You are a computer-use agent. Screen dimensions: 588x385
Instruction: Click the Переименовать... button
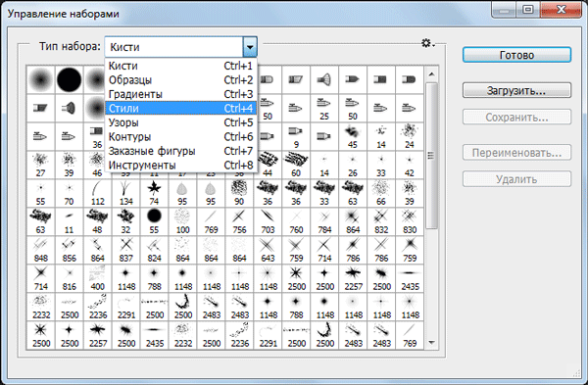pyautogui.click(x=516, y=153)
